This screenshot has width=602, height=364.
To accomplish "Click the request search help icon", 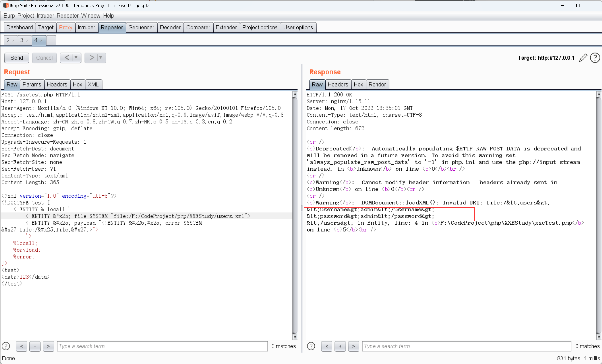I will click(6, 346).
